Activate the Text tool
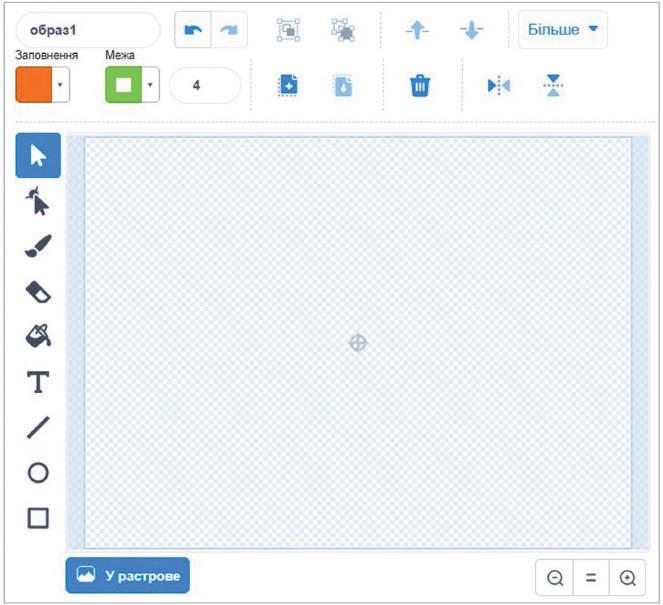Image resolution: width=663 pixels, height=605 pixels. pos(38,382)
